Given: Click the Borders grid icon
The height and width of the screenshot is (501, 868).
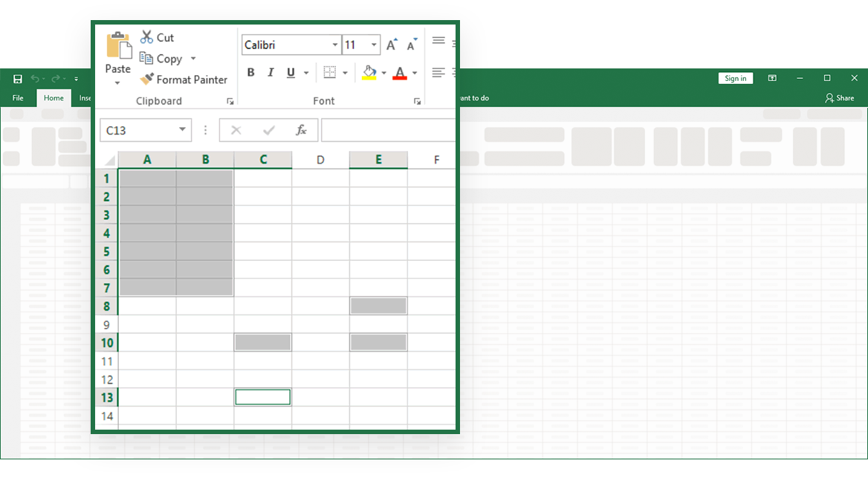Looking at the screenshot, I should coord(330,72).
